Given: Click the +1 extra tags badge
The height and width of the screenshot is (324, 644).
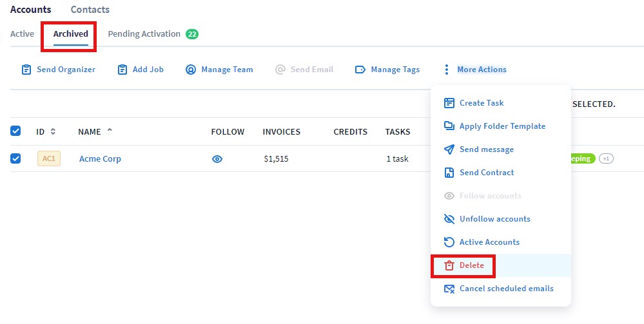Looking at the screenshot, I should pyautogui.click(x=606, y=158).
